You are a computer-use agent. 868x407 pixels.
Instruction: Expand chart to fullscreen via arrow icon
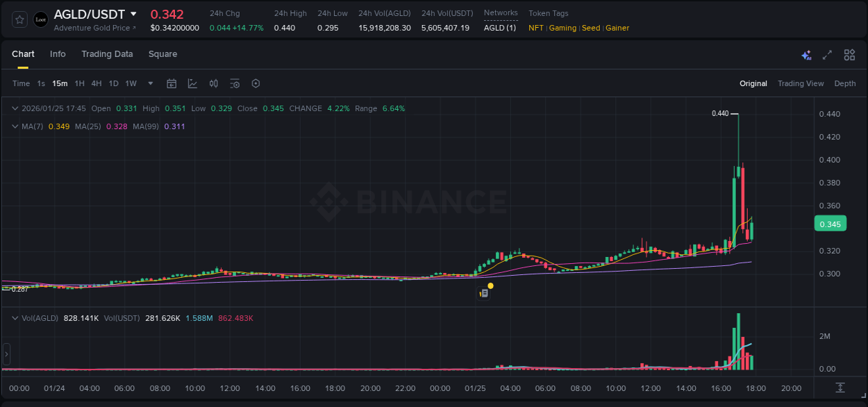(x=826, y=54)
